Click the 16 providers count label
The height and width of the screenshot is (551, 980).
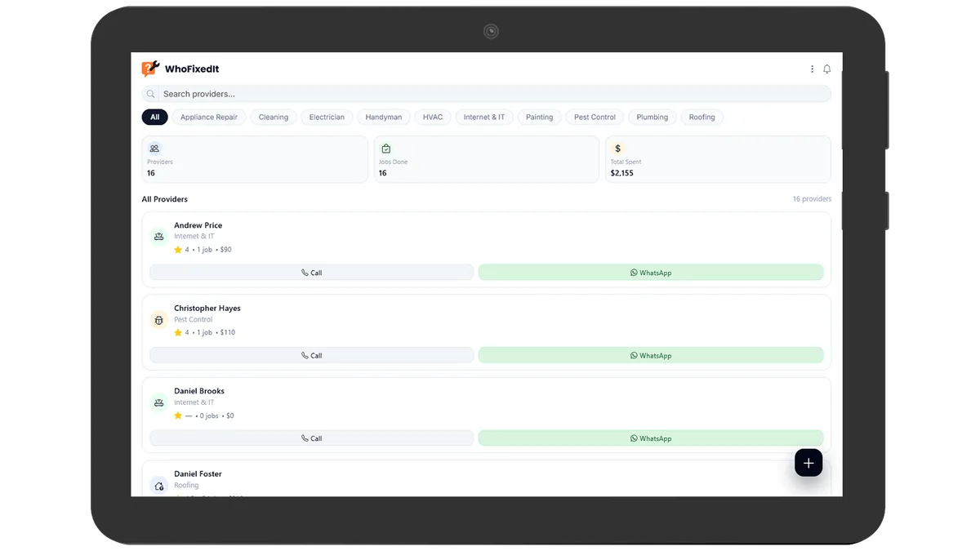click(x=812, y=199)
